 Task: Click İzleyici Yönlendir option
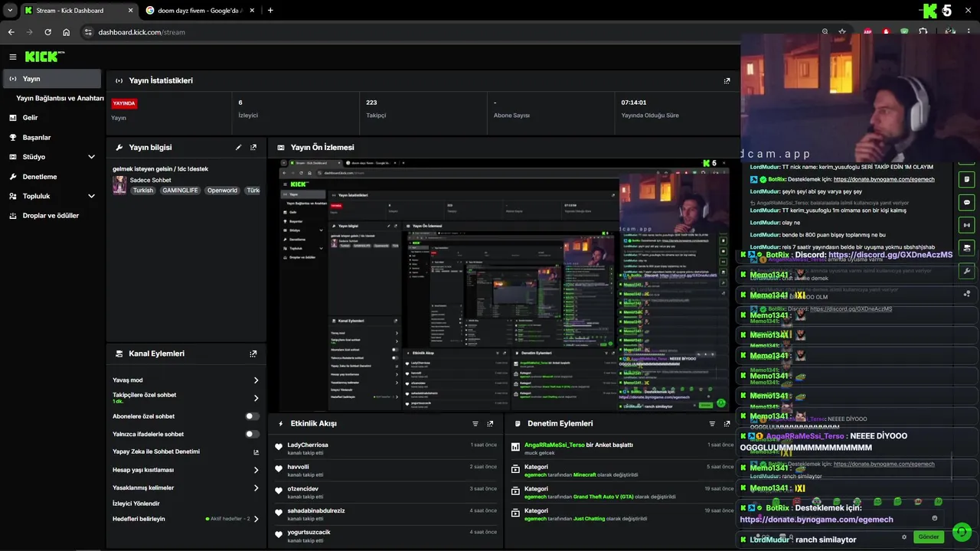(136, 504)
